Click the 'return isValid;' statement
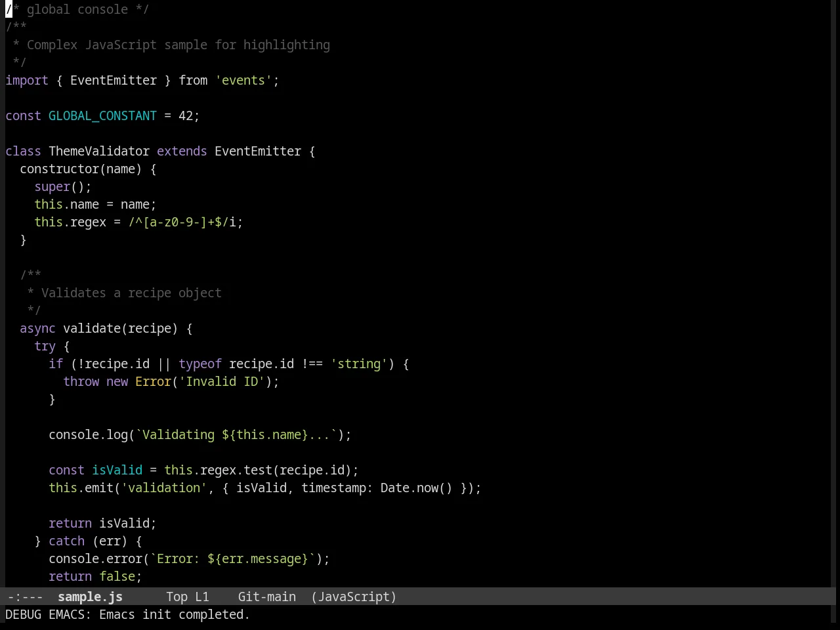Screen dimensions: 840x630 [x=102, y=523]
